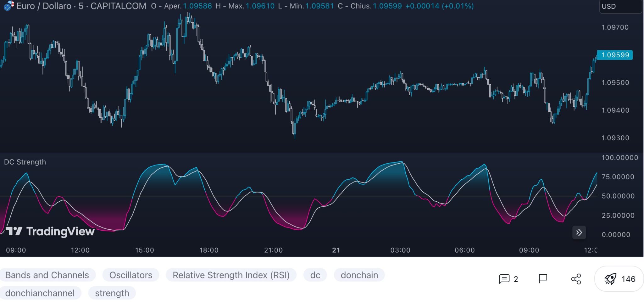Click the share icon
Screen dimensions: 644x303
pos(576,279)
